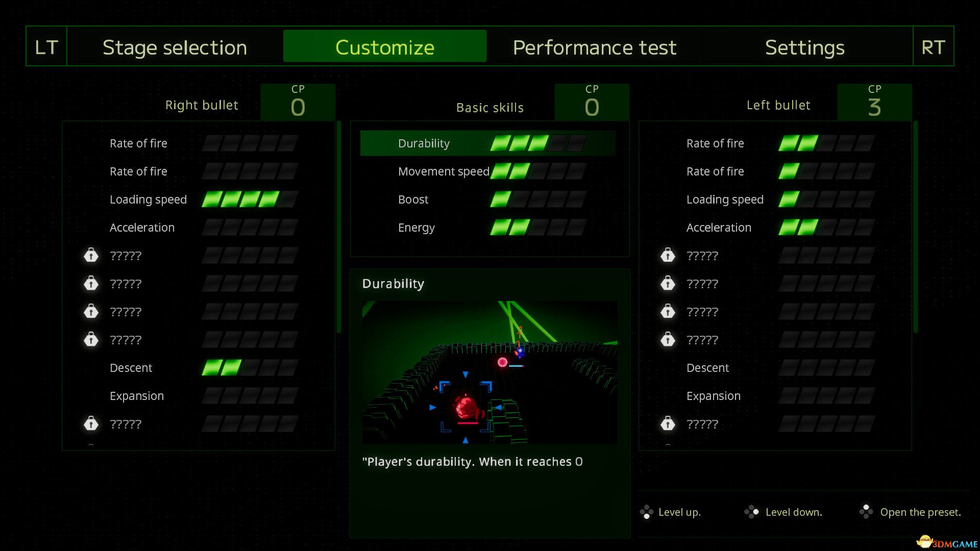Viewport: 980px width, 551px height.
Task: Click the Durability preview thumbnail
Action: (x=489, y=372)
